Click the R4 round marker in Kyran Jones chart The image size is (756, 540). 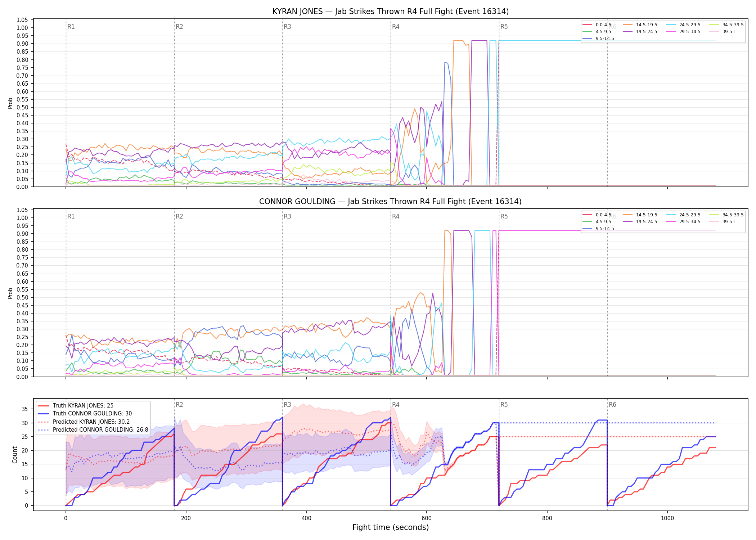coord(396,27)
